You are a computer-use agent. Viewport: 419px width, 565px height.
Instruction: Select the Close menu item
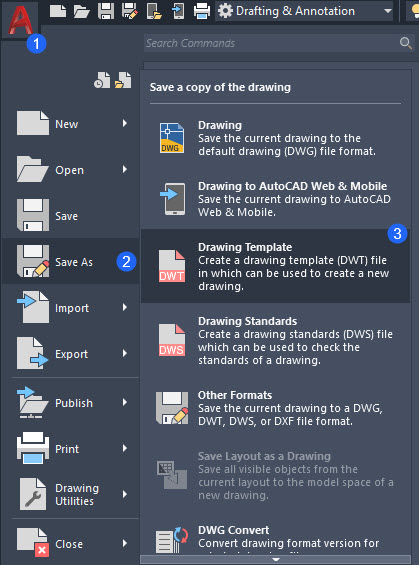[x=70, y=543]
